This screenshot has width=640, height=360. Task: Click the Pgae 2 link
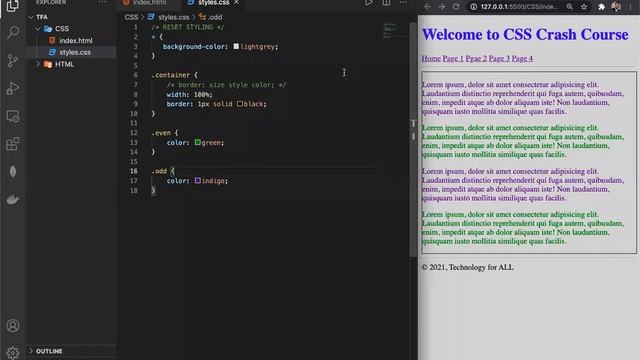coord(476,58)
